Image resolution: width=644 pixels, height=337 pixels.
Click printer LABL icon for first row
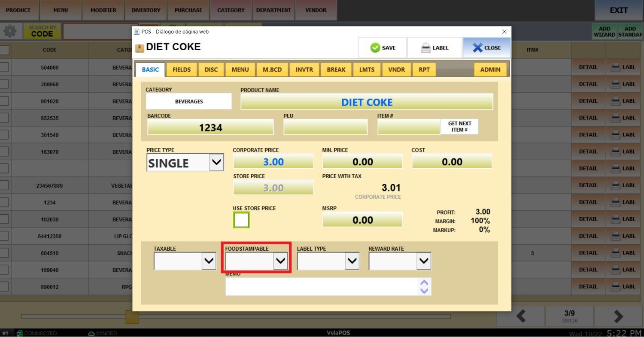click(x=616, y=67)
